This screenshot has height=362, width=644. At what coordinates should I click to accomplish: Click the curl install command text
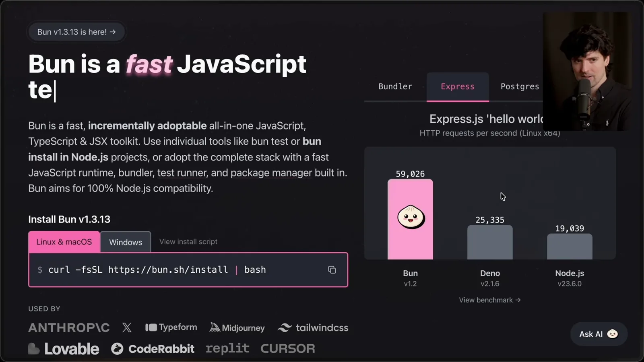(157, 270)
